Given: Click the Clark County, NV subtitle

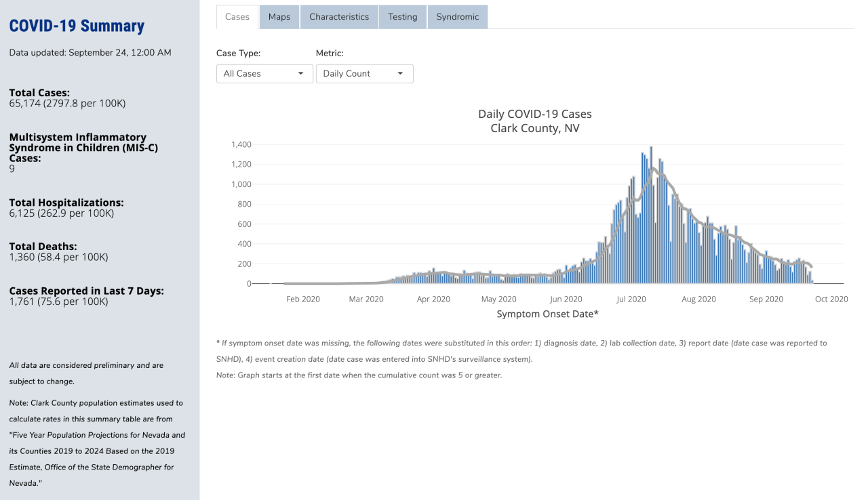Looking at the screenshot, I should pyautogui.click(x=535, y=128).
